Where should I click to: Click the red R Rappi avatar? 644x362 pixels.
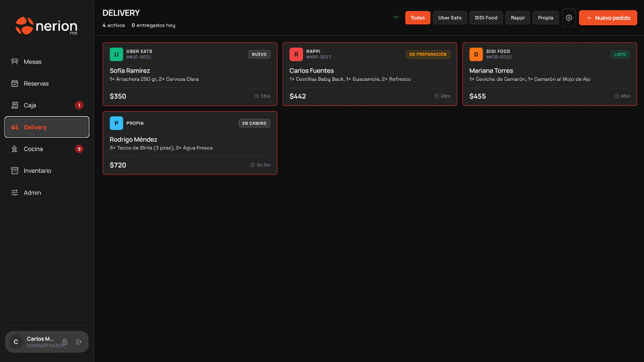point(296,54)
